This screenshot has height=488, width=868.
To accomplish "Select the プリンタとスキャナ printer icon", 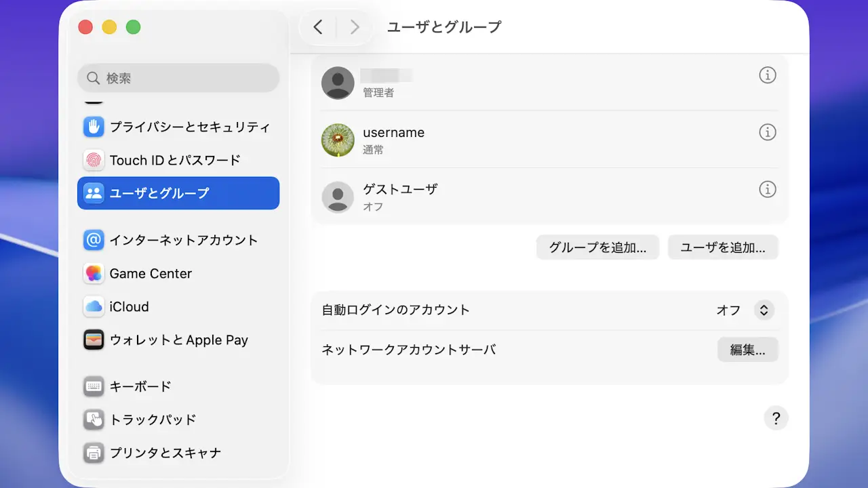I will [x=94, y=453].
